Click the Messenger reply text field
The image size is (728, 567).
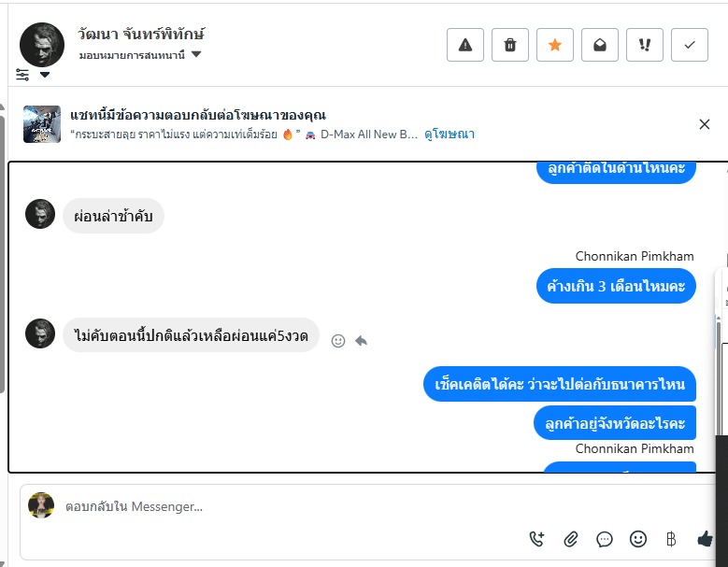[280, 506]
